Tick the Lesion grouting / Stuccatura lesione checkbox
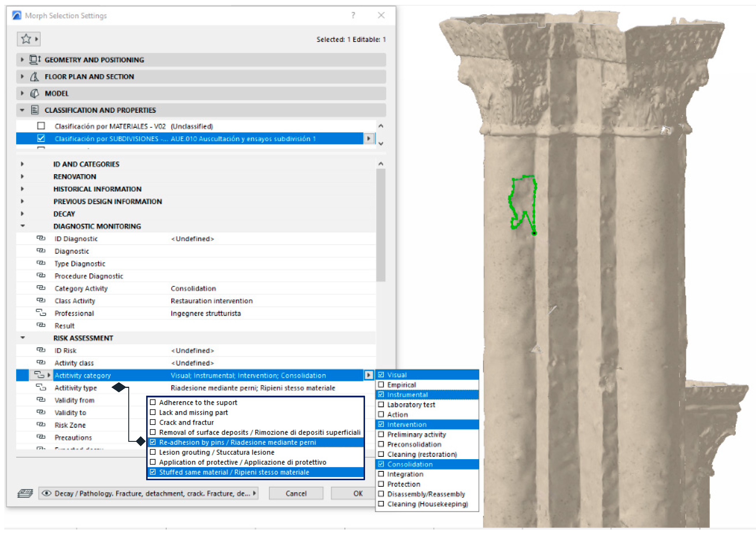The image size is (756, 537). (153, 452)
